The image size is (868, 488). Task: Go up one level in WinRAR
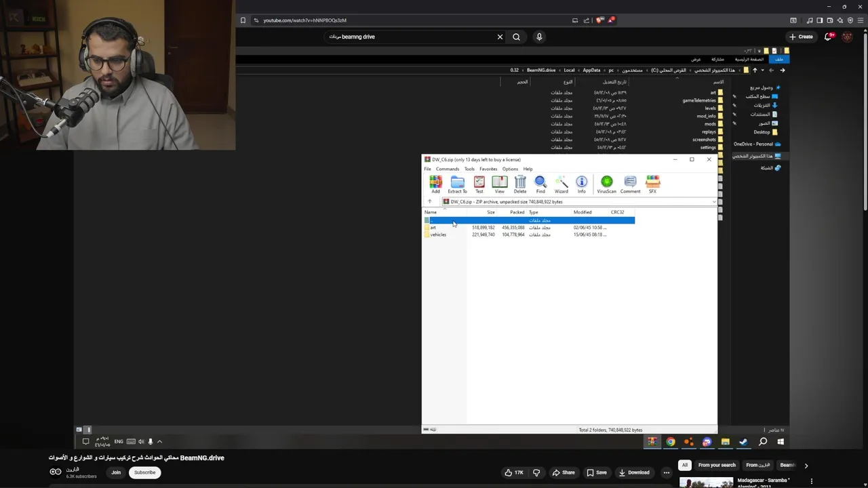(x=429, y=201)
